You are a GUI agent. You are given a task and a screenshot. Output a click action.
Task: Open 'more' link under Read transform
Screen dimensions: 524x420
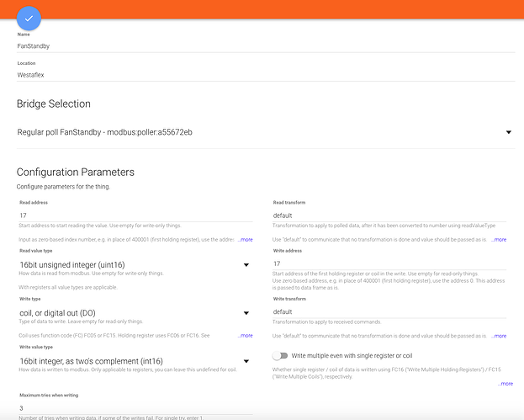click(499, 240)
